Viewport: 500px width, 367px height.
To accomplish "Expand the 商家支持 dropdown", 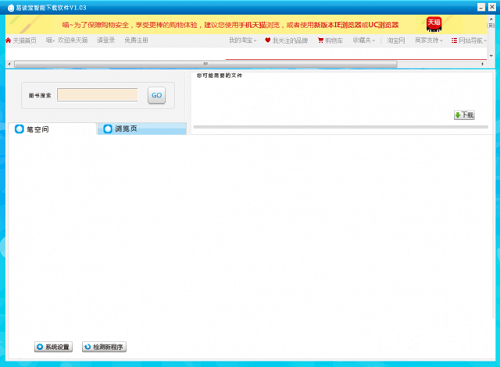I will [x=429, y=40].
